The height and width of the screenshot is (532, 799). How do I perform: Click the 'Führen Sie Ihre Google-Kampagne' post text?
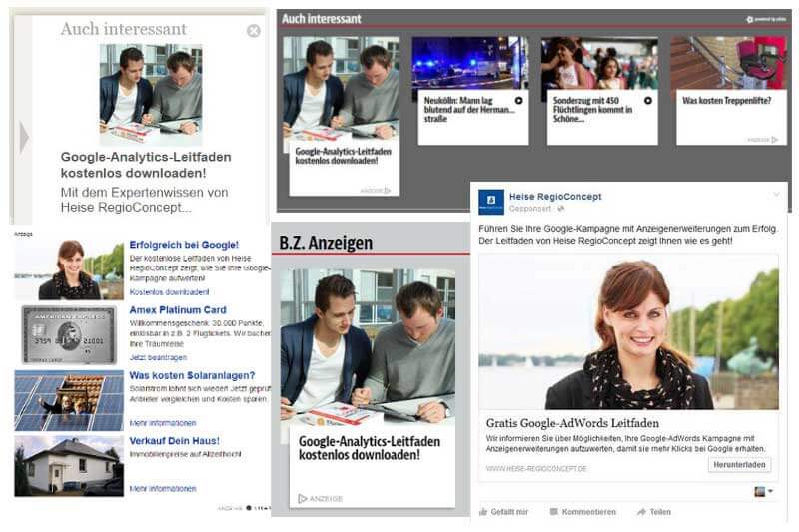[628, 235]
